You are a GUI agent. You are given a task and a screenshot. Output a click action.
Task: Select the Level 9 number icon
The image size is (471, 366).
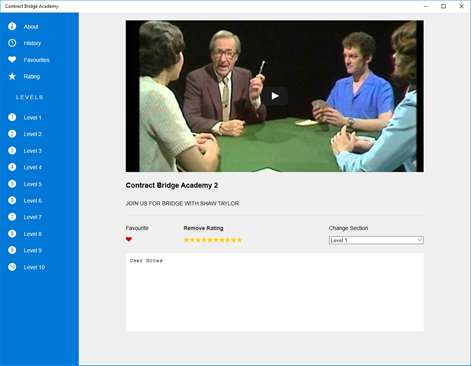pos(12,250)
